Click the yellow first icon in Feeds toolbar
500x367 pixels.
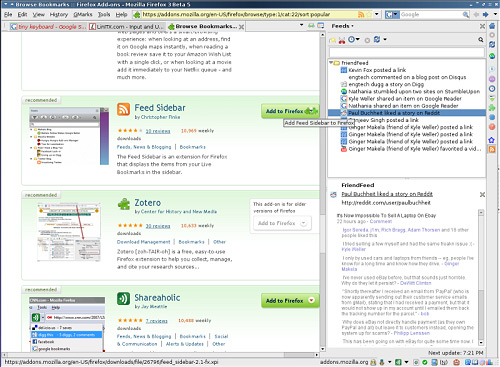[333, 40]
